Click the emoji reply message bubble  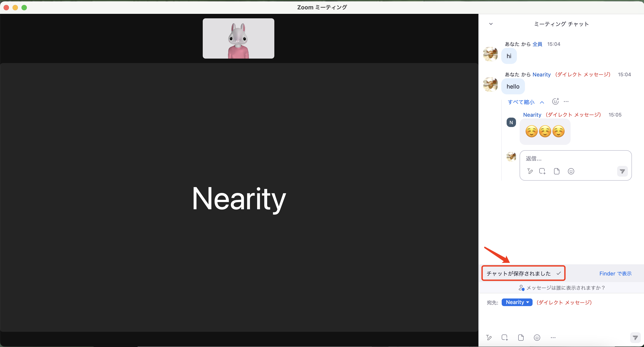point(545,131)
